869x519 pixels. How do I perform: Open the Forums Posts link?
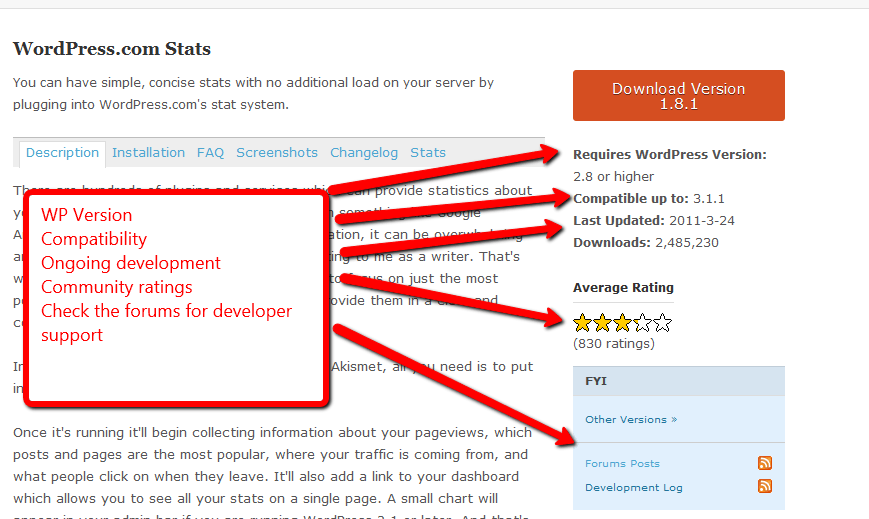coord(622,464)
